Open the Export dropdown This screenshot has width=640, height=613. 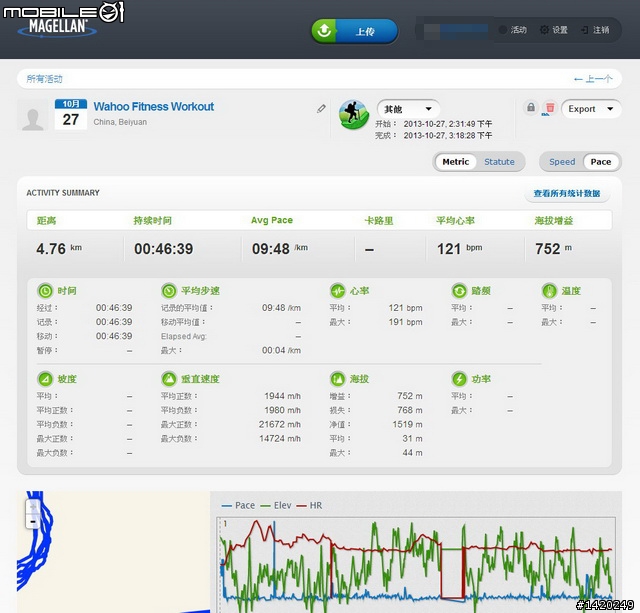tap(591, 109)
